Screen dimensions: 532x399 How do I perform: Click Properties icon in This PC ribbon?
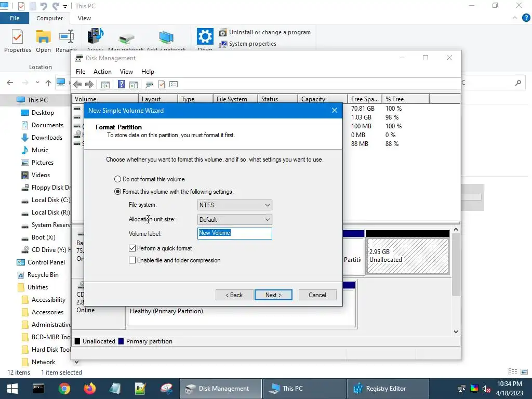[17, 37]
